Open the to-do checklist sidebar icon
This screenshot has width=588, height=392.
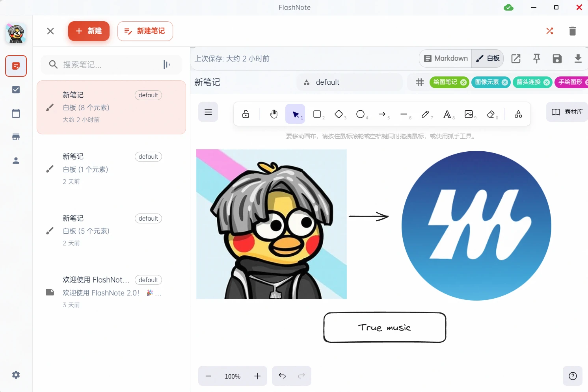(16, 90)
